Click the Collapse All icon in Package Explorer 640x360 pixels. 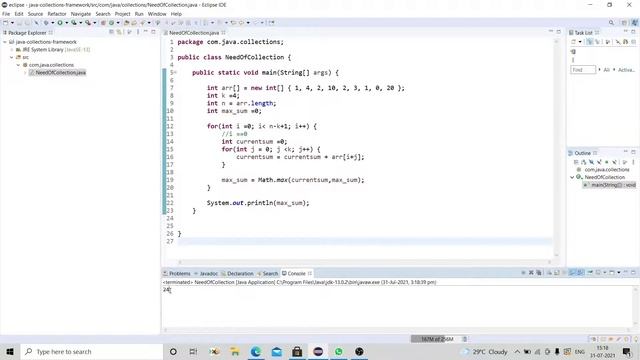(111, 32)
